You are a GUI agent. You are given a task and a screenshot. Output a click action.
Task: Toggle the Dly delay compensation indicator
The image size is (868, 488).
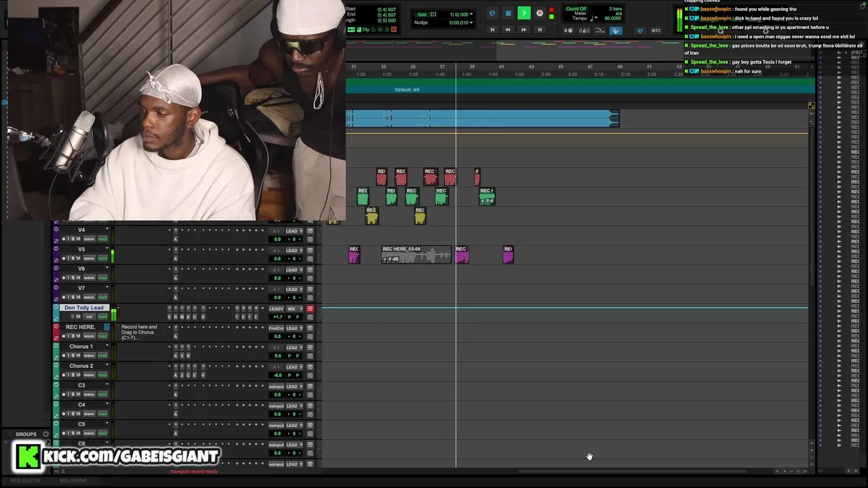pyautogui.click(x=366, y=30)
